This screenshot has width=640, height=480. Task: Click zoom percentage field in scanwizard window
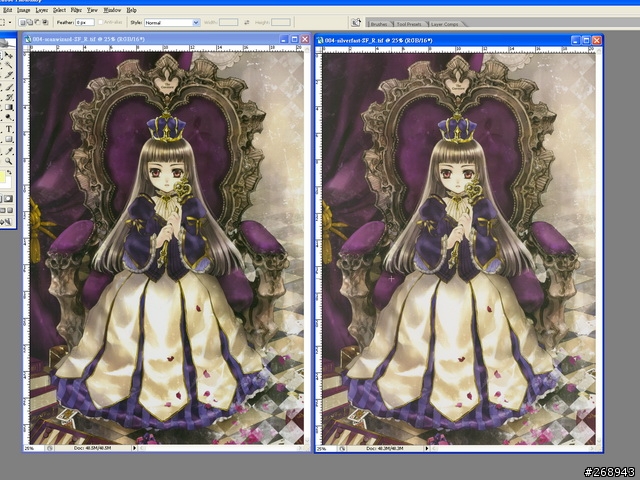click(34, 448)
